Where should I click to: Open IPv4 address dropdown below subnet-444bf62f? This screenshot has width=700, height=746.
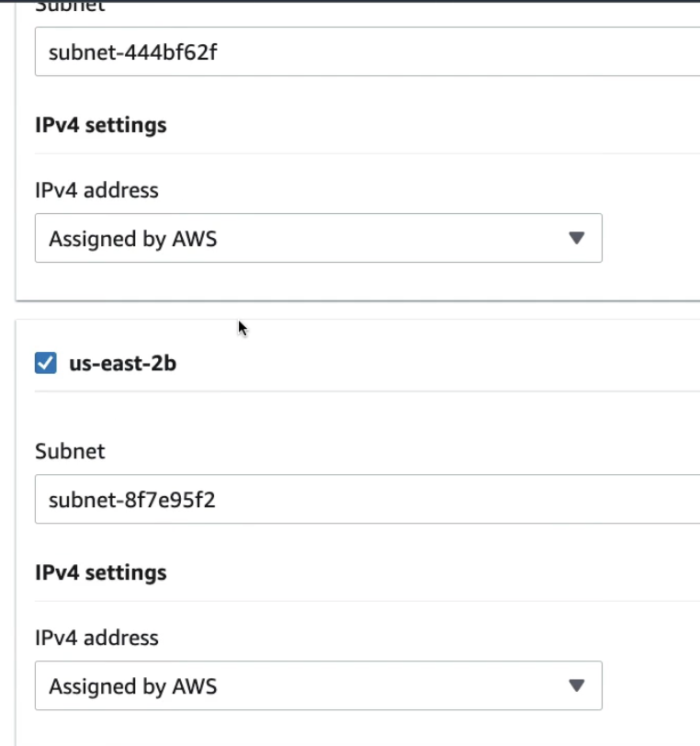click(x=319, y=238)
